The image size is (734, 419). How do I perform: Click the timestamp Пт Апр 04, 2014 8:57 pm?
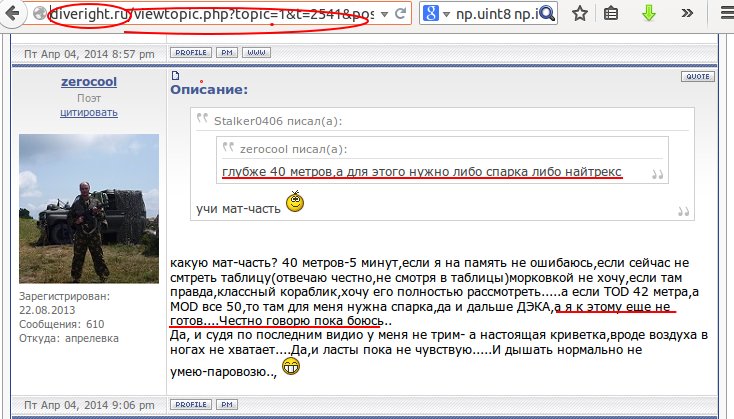[89, 54]
